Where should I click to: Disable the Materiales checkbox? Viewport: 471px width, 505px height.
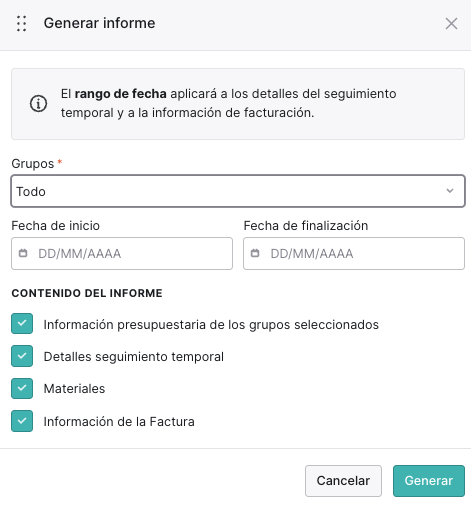22,388
